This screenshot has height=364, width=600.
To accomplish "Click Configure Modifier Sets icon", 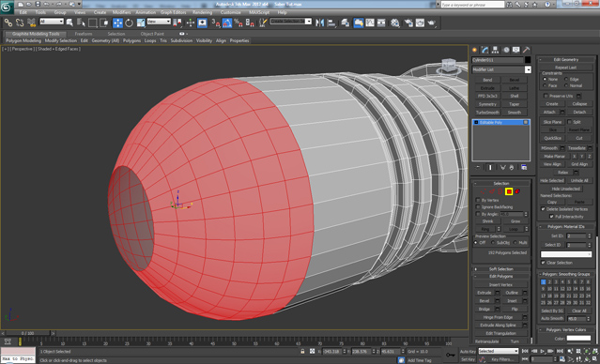I will (524, 168).
